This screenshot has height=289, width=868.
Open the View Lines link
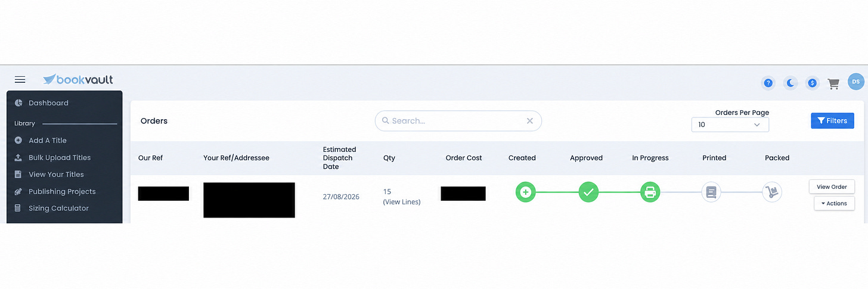click(x=402, y=202)
